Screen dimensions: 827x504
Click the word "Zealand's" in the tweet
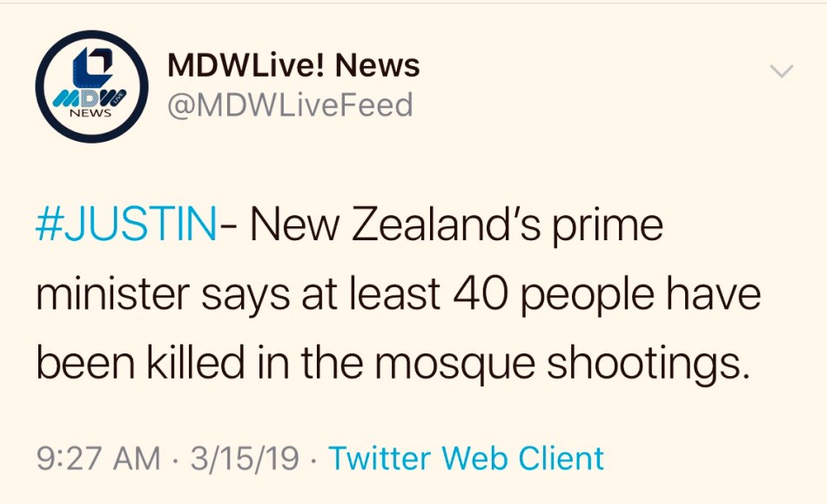click(x=447, y=226)
